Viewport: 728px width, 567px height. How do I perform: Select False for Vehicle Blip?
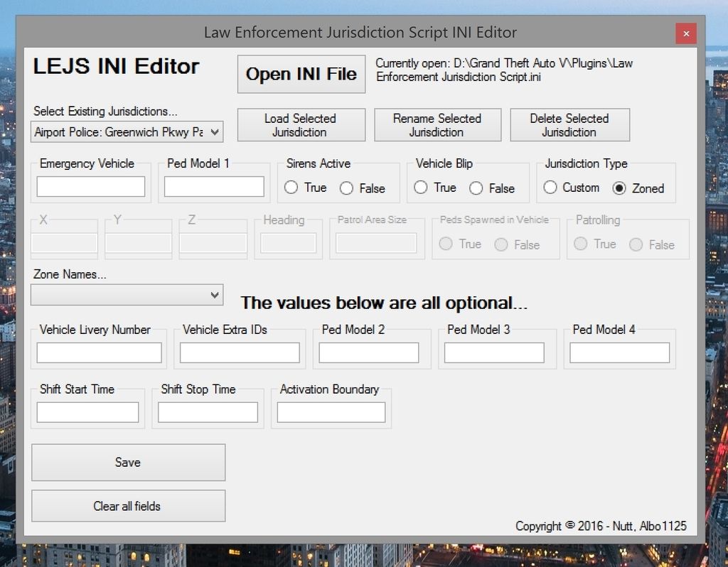(x=476, y=188)
